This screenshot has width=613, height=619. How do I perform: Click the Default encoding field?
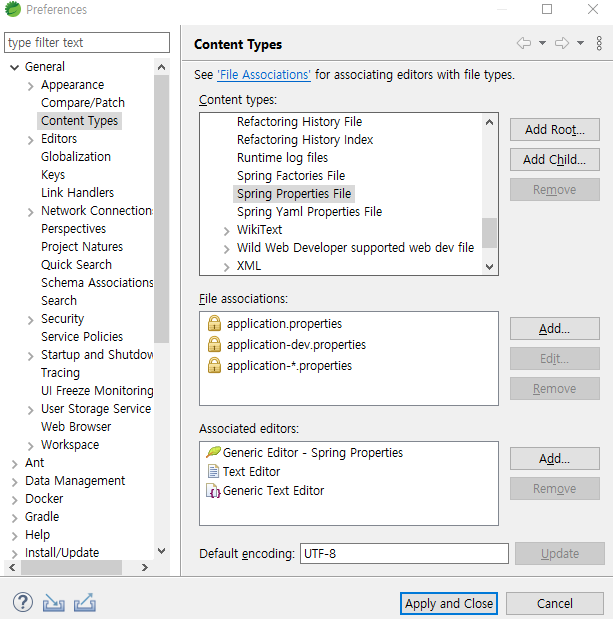(x=404, y=553)
